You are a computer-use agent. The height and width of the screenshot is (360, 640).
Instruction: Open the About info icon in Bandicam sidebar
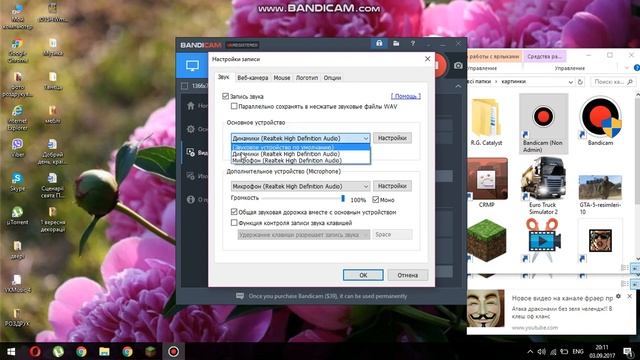point(191,200)
